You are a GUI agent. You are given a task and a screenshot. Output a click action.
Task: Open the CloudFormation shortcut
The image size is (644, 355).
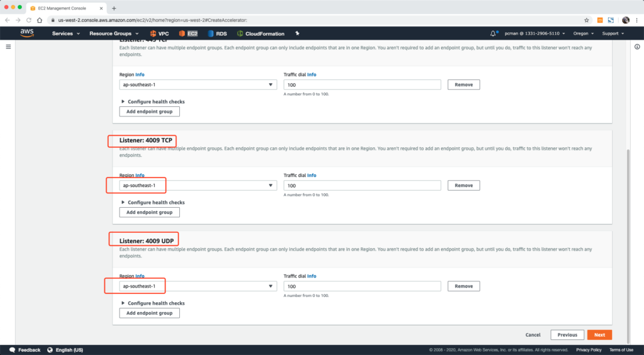point(261,33)
